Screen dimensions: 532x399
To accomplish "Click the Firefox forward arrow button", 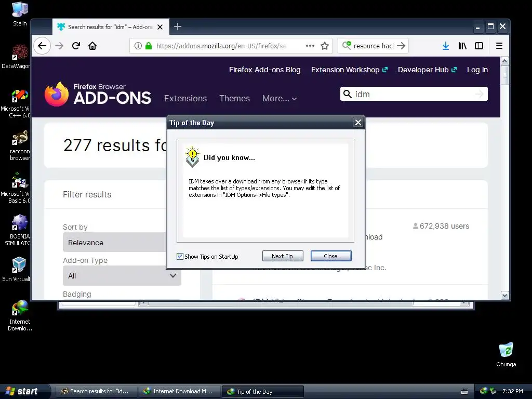I will pos(59,46).
